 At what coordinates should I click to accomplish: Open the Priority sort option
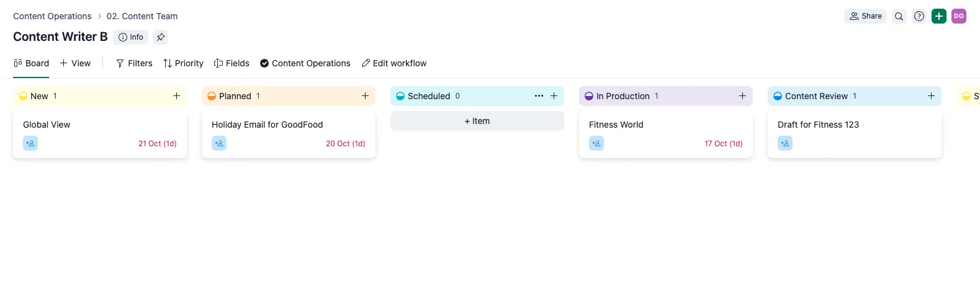pyautogui.click(x=183, y=63)
